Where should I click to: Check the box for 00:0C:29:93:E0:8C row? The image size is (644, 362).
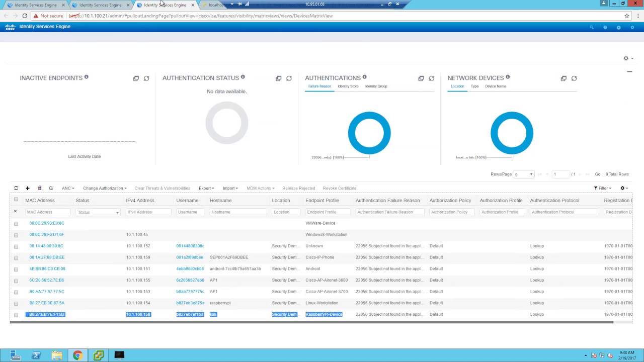tap(16, 224)
